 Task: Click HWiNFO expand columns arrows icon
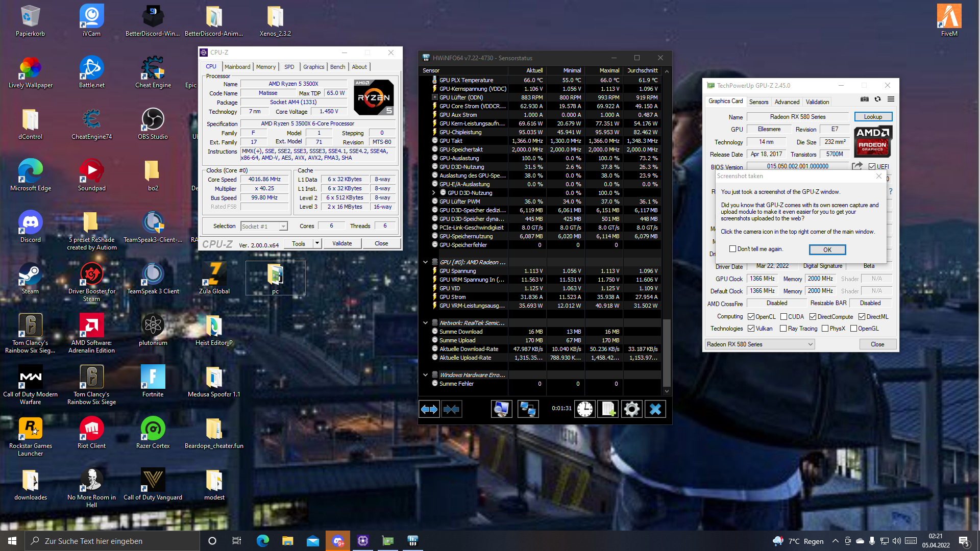429,409
